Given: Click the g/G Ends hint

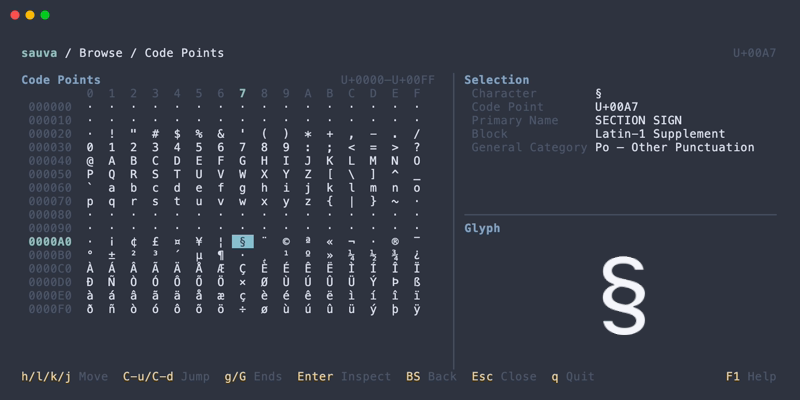Looking at the screenshot, I should coord(253,377).
